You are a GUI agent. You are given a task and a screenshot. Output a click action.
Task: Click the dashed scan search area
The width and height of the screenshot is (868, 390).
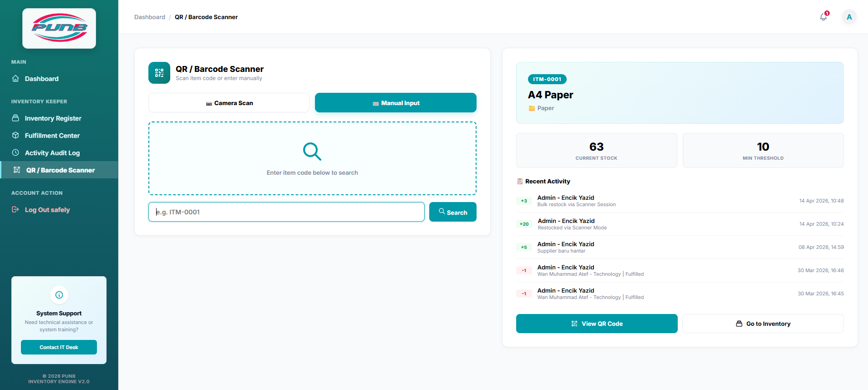click(312, 158)
